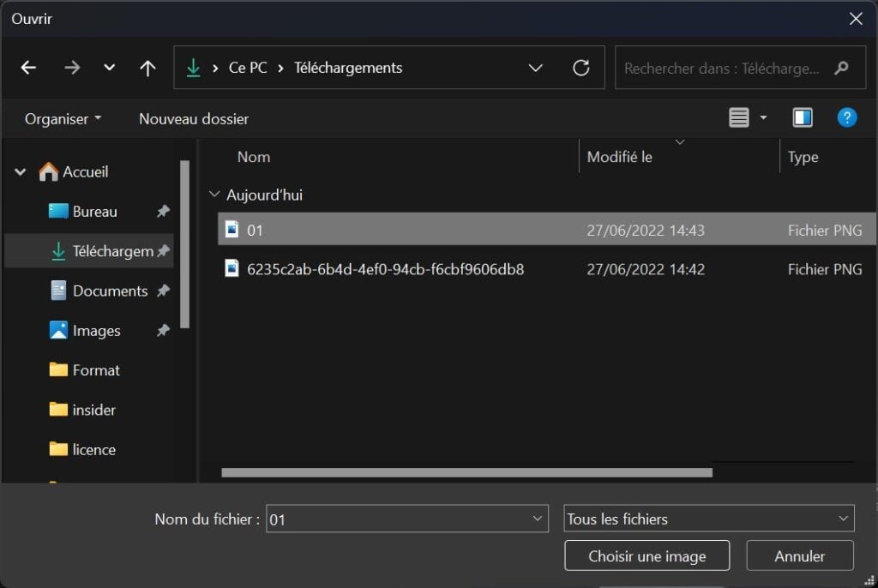
Task: Go up one folder level arrow
Action: pyautogui.click(x=147, y=68)
